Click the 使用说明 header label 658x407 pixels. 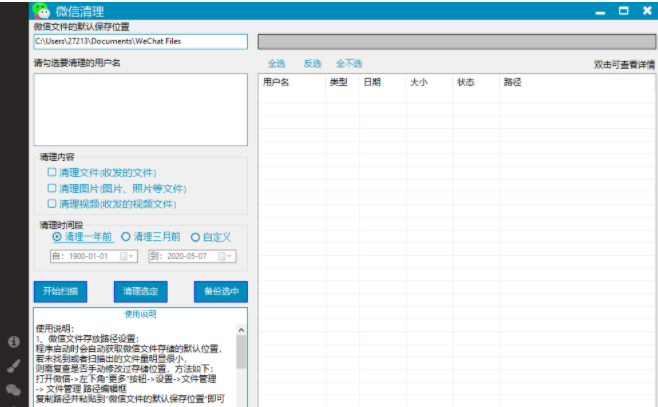(x=141, y=314)
